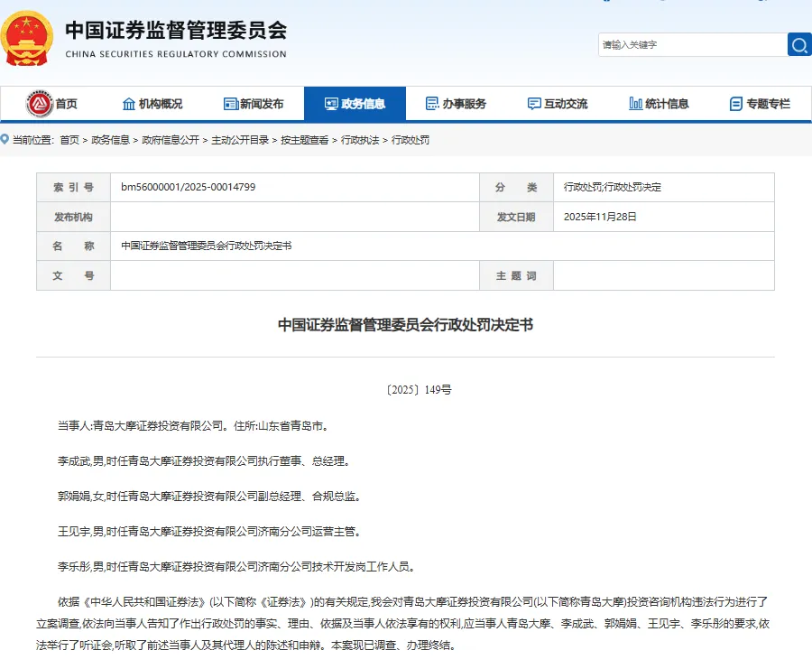Open 政府信息公开 breadcrumb link
The width and height of the screenshot is (812, 669).
[x=171, y=140]
